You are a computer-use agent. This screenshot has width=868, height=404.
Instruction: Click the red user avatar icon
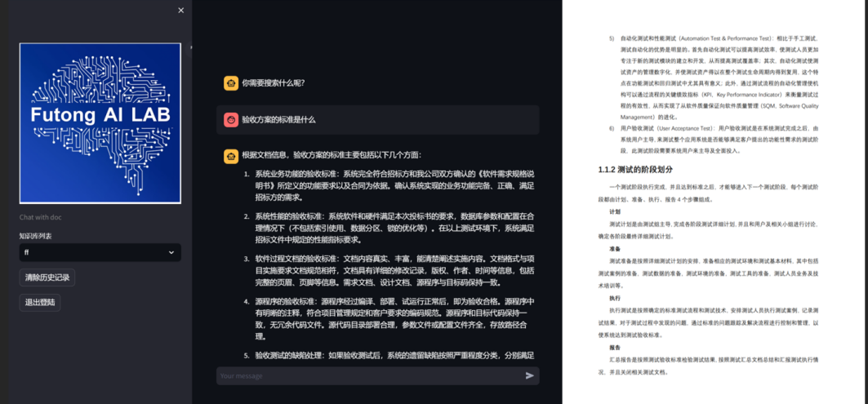point(231,120)
